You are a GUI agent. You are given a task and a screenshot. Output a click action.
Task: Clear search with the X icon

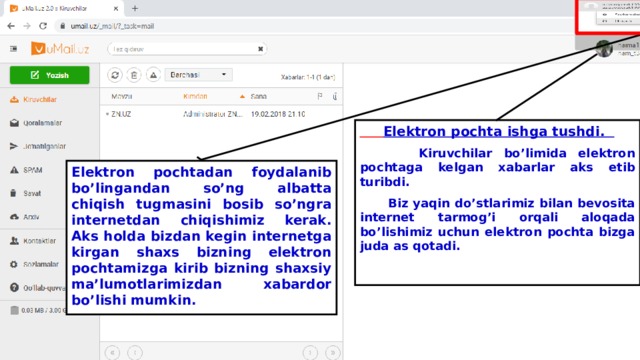point(260,49)
